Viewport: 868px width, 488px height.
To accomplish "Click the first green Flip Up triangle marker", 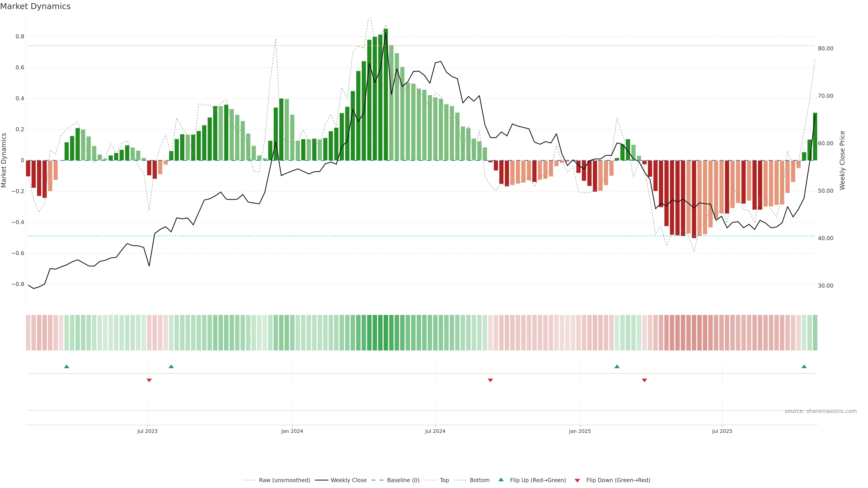I will [x=67, y=366].
